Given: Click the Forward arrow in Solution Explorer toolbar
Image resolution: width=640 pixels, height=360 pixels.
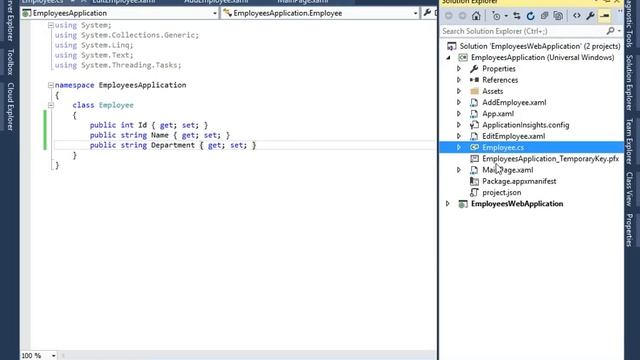Looking at the screenshot, I should 462,16.
